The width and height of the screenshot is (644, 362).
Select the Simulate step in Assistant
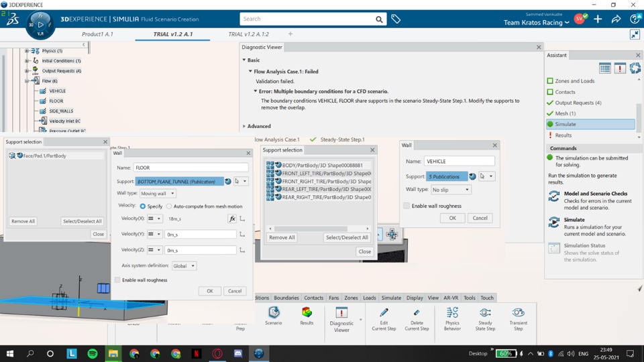pyautogui.click(x=590, y=124)
